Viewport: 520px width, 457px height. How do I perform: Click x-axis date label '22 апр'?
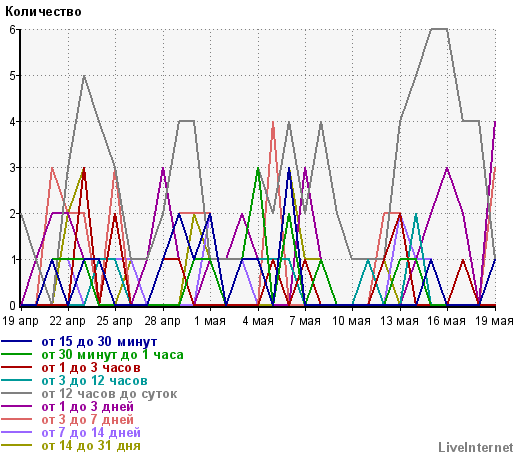68,321
